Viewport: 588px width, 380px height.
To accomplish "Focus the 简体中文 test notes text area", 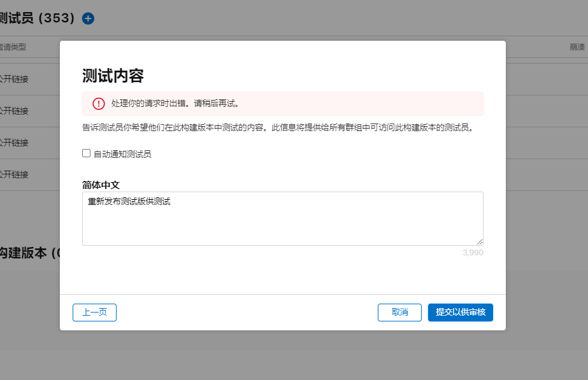I will click(x=282, y=218).
